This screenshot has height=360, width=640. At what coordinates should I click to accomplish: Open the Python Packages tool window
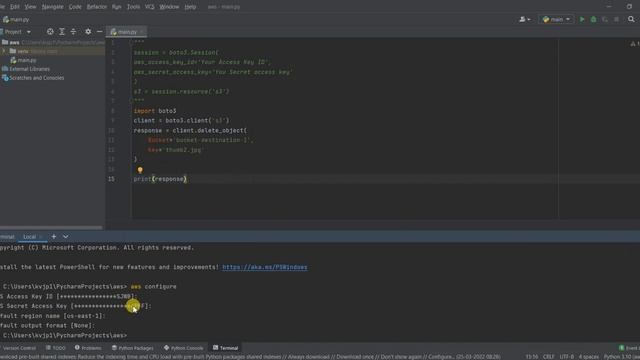coord(133,348)
